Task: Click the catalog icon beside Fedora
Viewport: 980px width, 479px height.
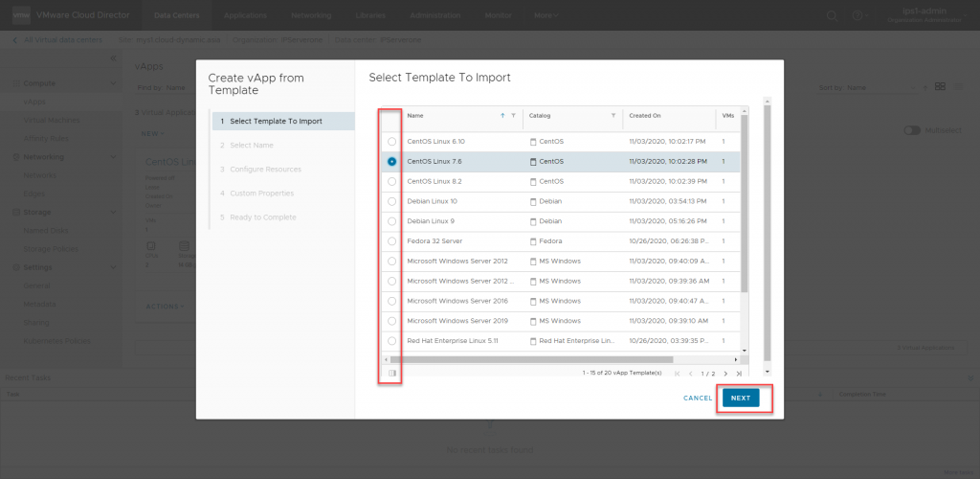Action: tap(533, 241)
